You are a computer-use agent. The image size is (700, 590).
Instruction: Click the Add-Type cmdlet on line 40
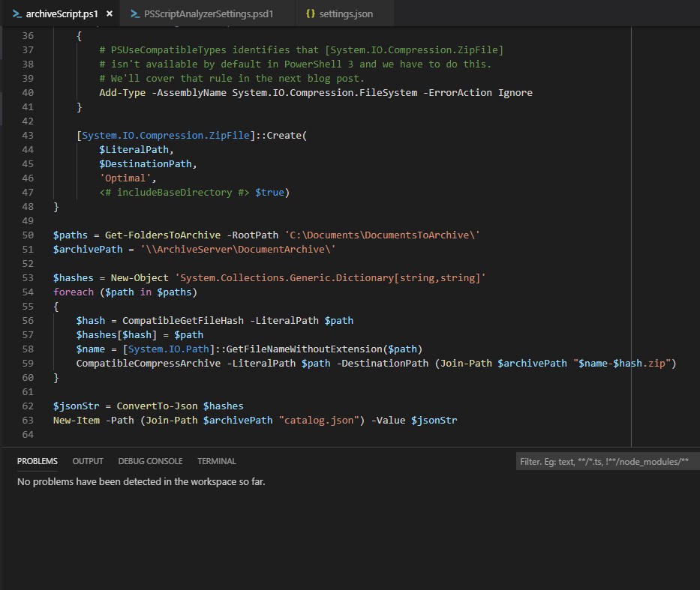coord(122,93)
